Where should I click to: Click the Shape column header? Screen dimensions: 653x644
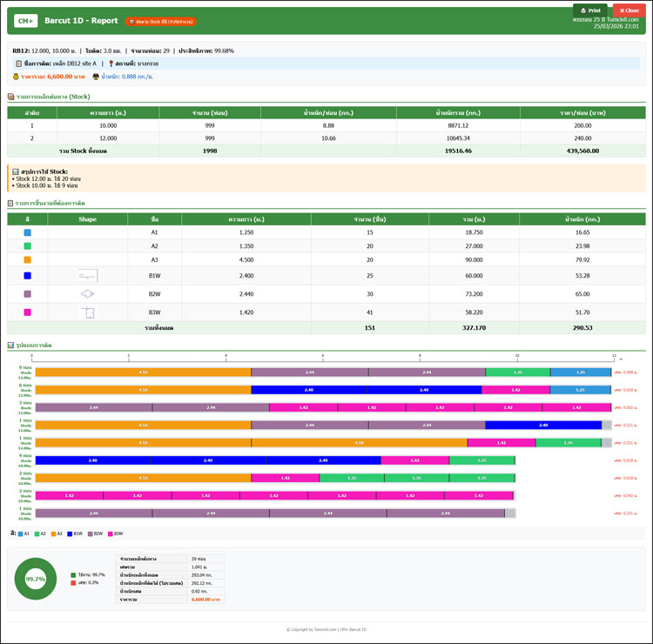87,219
